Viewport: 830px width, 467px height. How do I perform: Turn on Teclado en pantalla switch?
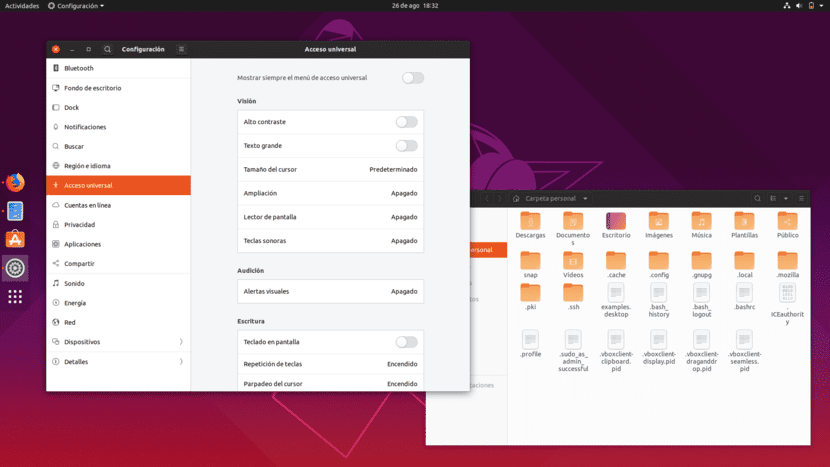click(x=407, y=342)
